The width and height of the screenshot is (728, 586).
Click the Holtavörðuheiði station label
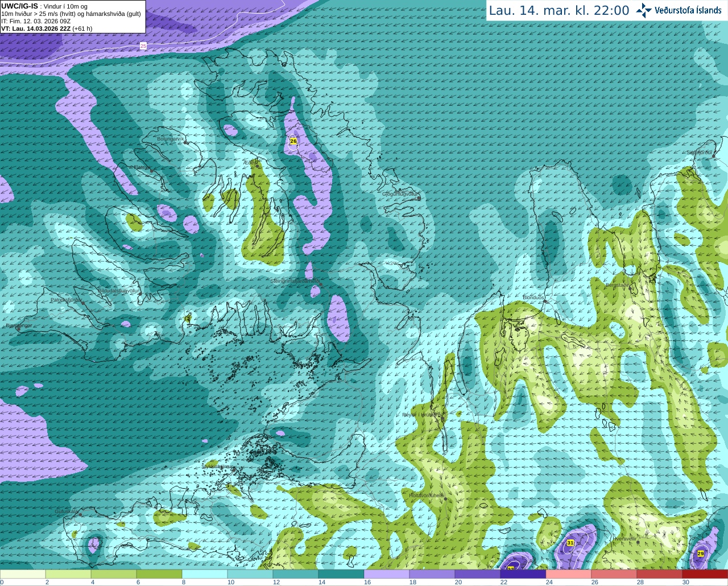pos(427,496)
